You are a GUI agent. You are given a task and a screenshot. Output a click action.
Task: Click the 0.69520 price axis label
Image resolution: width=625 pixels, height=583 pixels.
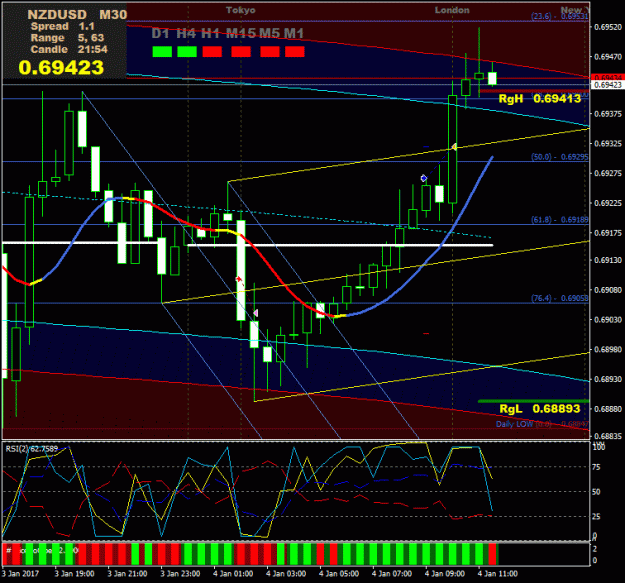point(607,27)
